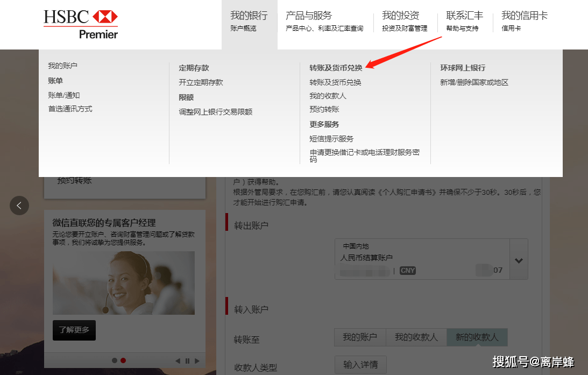Click the bold 转账及货币兑换 heading

tap(336, 68)
